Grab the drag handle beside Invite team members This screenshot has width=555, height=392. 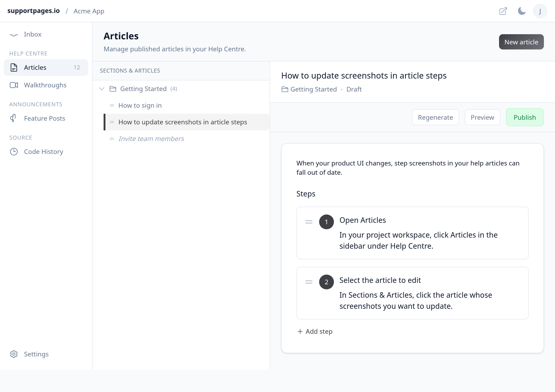pos(112,139)
